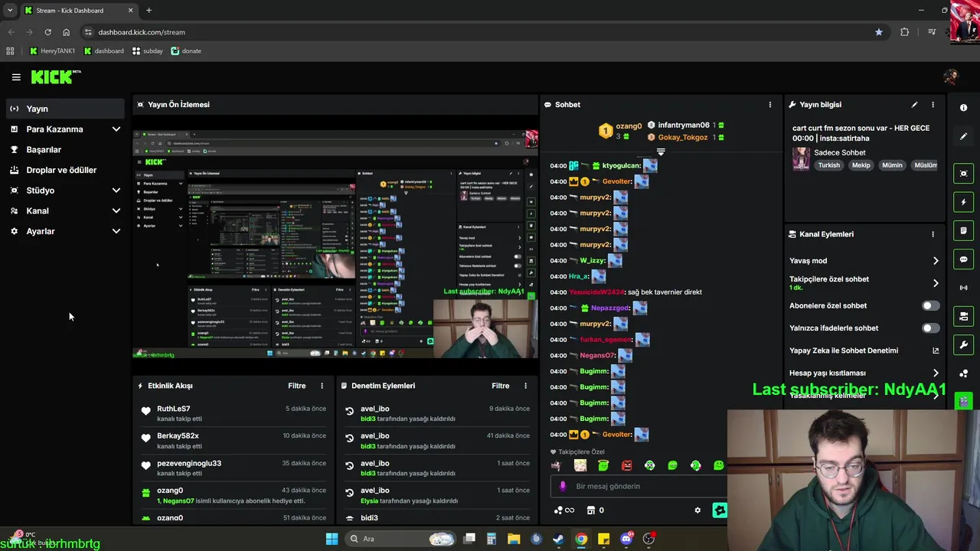980x551 pixels.
Task: Open new browser tab with plus
Action: click(x=149, y=11)
